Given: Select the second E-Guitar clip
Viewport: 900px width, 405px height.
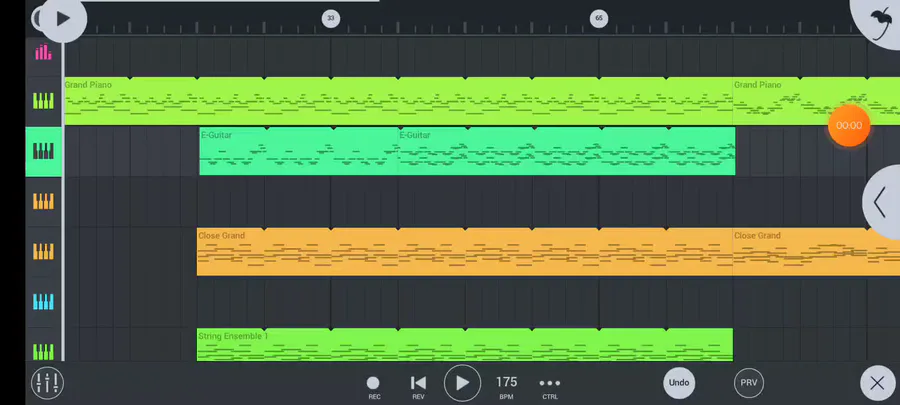Looking at the screenshot, I should click(567, 151).
